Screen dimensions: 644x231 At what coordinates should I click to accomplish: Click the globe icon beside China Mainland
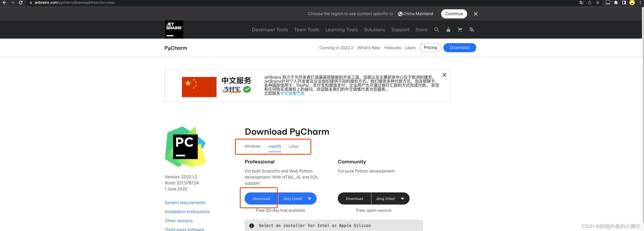pyautogui.click(x=400, y=14)
